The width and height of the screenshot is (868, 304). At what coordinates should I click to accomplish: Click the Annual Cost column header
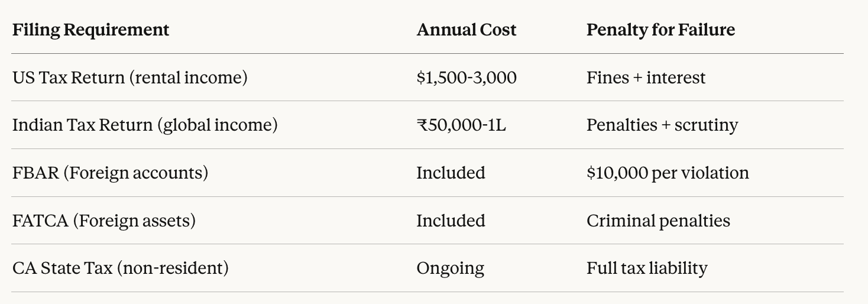point(466,30)
